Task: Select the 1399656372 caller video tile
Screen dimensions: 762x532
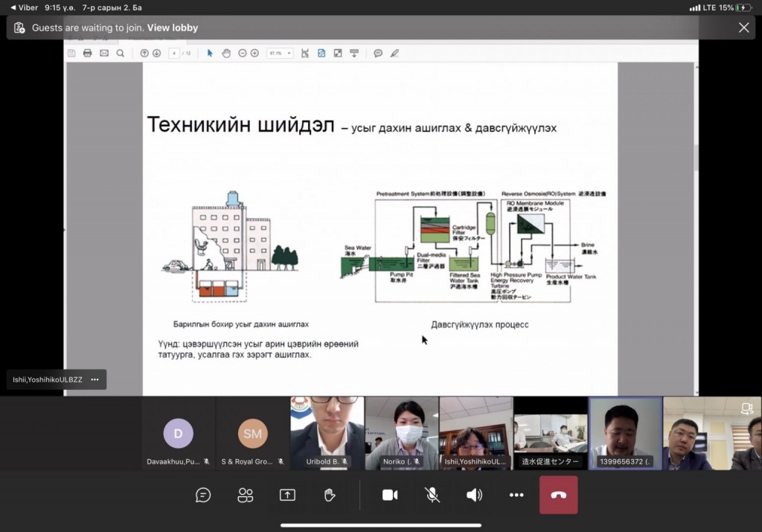Action: tap(625, 432)
